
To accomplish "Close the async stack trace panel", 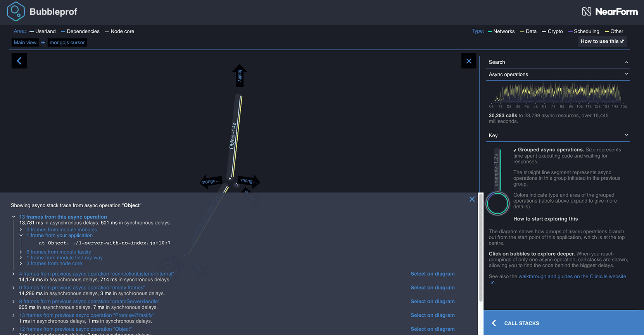I will click(x=472, y=199).
